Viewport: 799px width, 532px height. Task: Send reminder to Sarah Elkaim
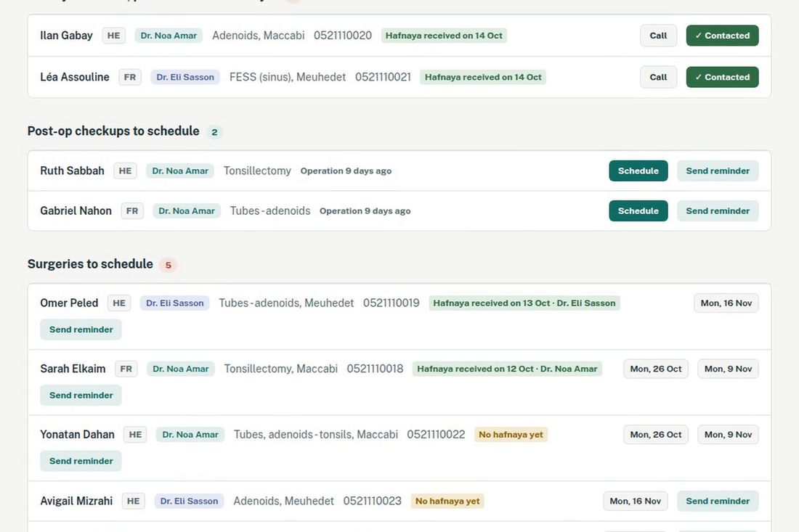coord(81,396)
